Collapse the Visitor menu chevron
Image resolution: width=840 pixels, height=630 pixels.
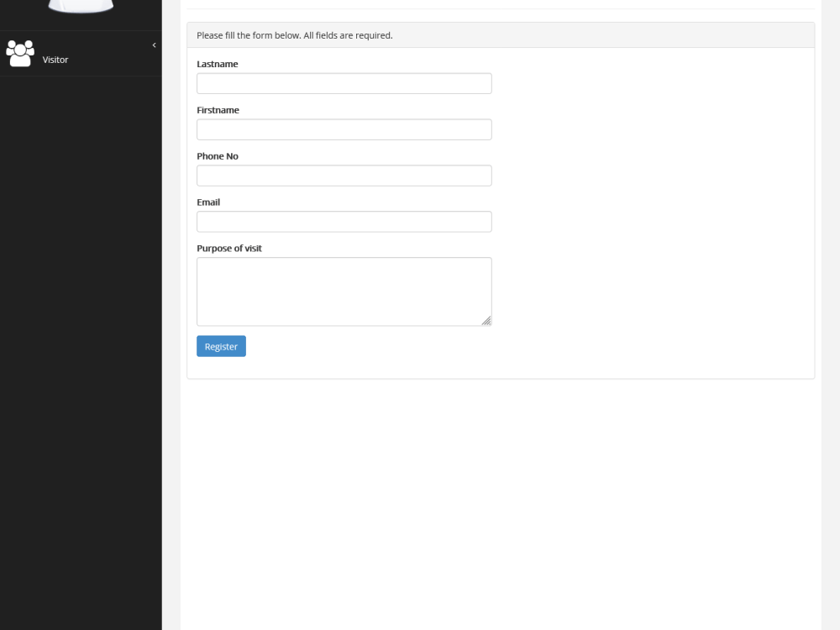pyautogui.click(x=155, y=45)
